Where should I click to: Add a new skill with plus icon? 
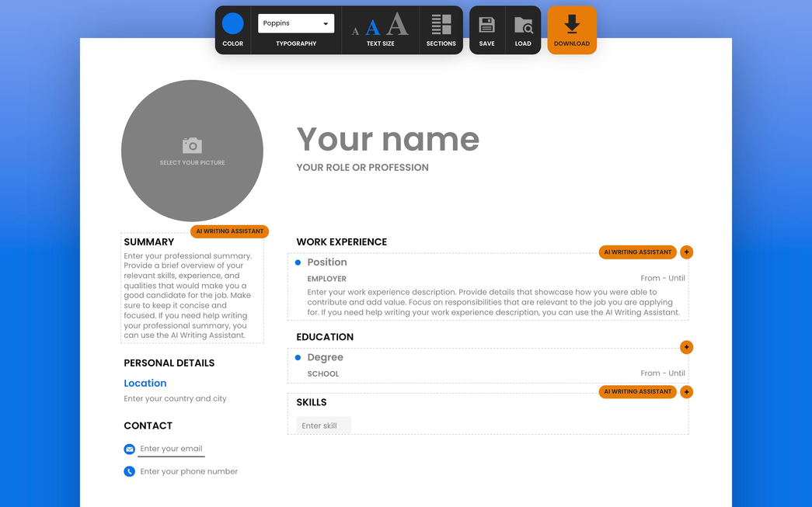pyautogui.click(x=687, y=392)
